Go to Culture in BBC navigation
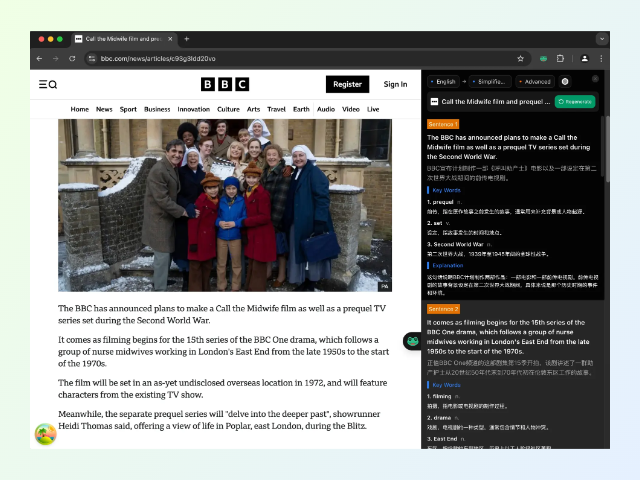Screen dimensions: 640x480 (x=228, y=109)
